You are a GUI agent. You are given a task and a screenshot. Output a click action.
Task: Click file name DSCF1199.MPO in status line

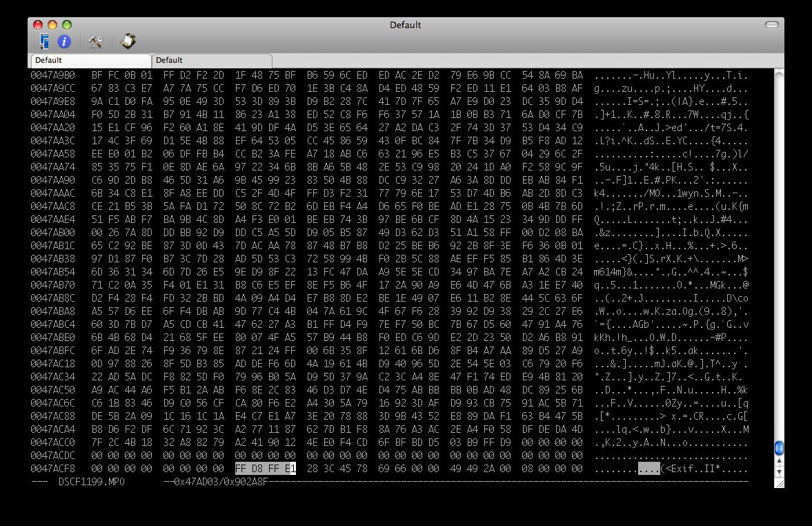point(92,482)
